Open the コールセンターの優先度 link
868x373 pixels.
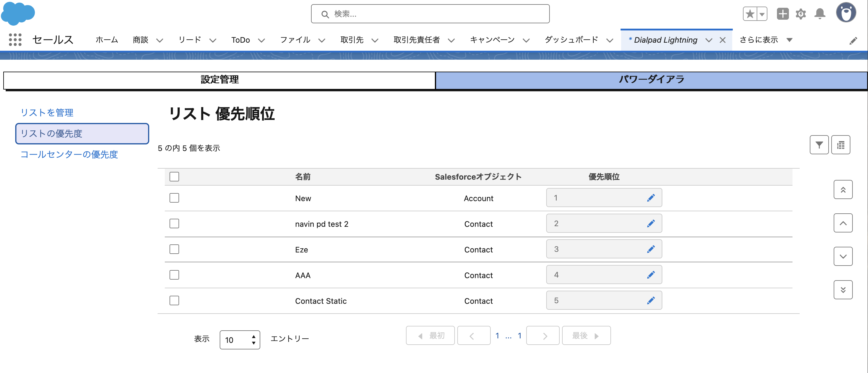point(69,154)
